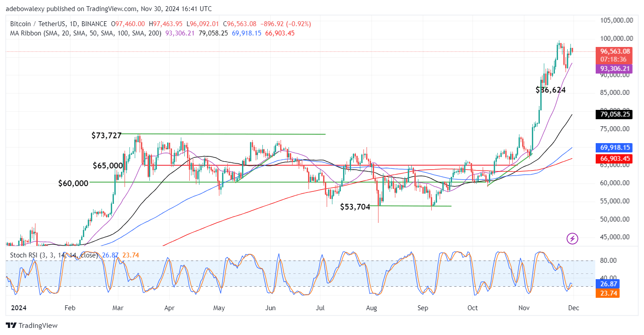Click the countdown timer 07:18:36
Viewport: 644px width, 335px height.
[613, 59]
